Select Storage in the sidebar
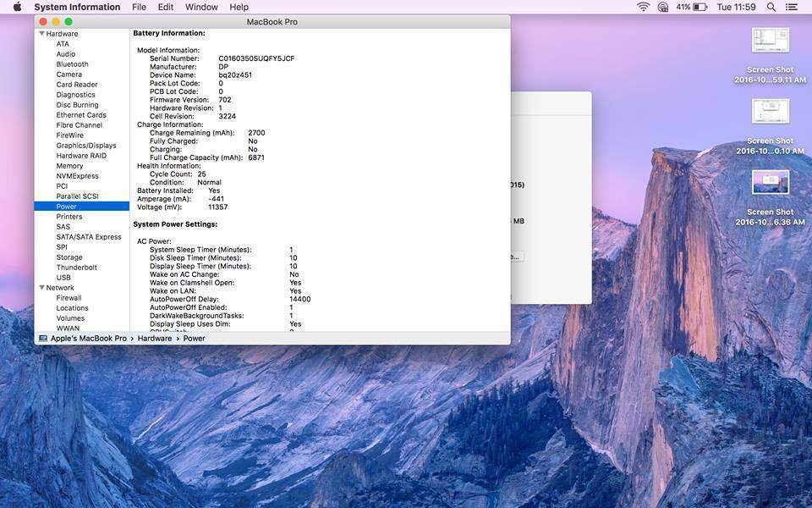 (69, 257)
